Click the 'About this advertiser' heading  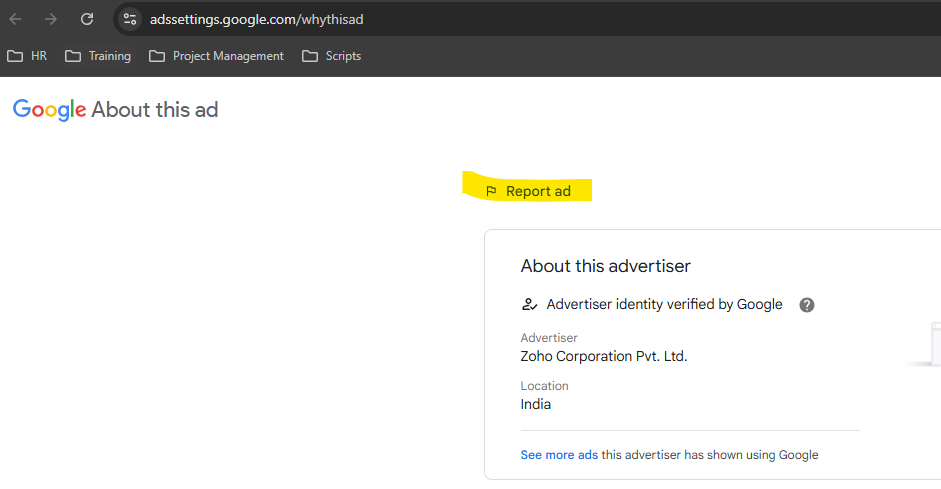coord(605,266)
